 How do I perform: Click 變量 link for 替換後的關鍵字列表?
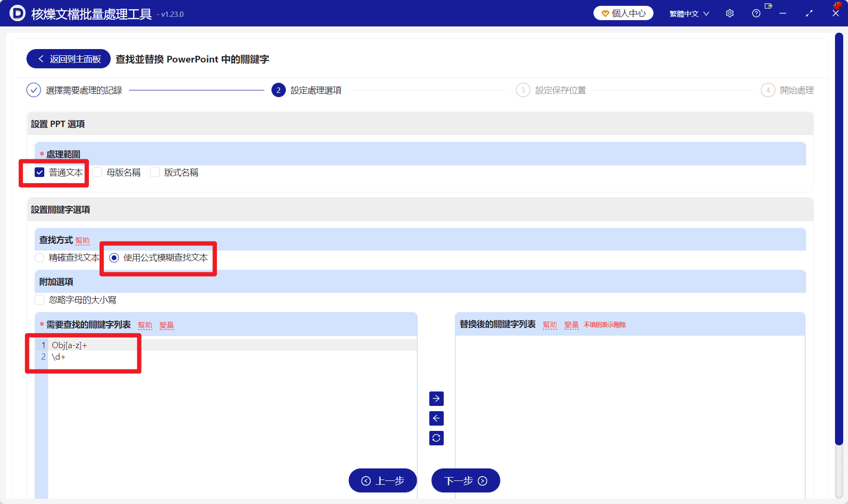pyautogui.click(x=571, y=325)
